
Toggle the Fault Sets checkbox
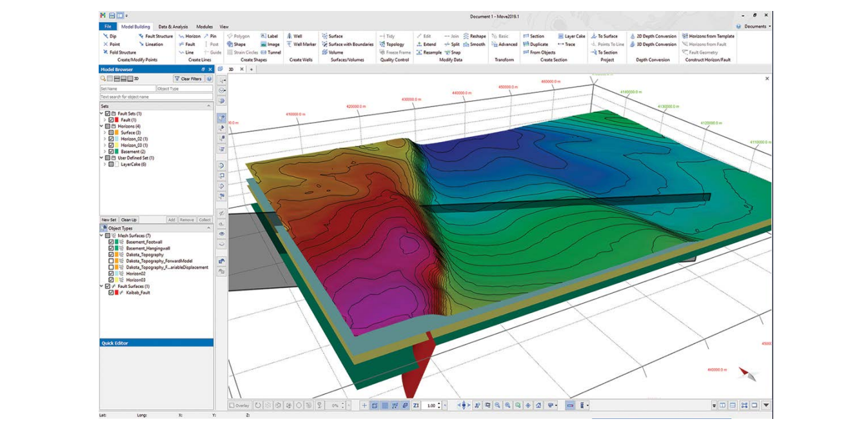(108, 114)
